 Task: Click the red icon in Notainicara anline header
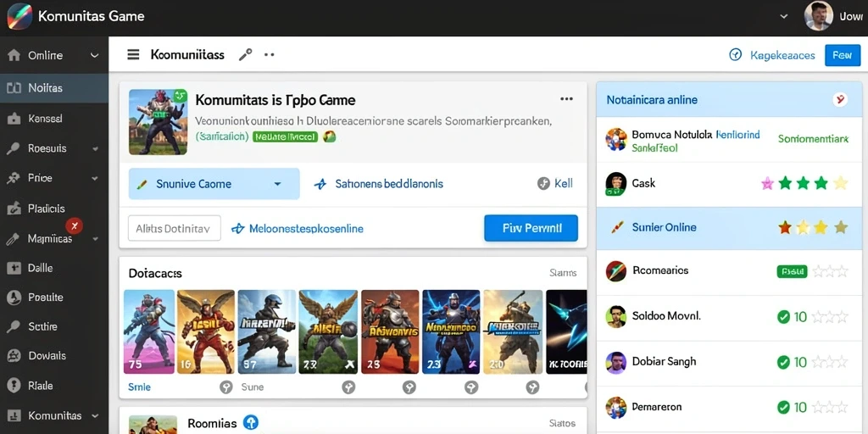(x=840, y=100)
